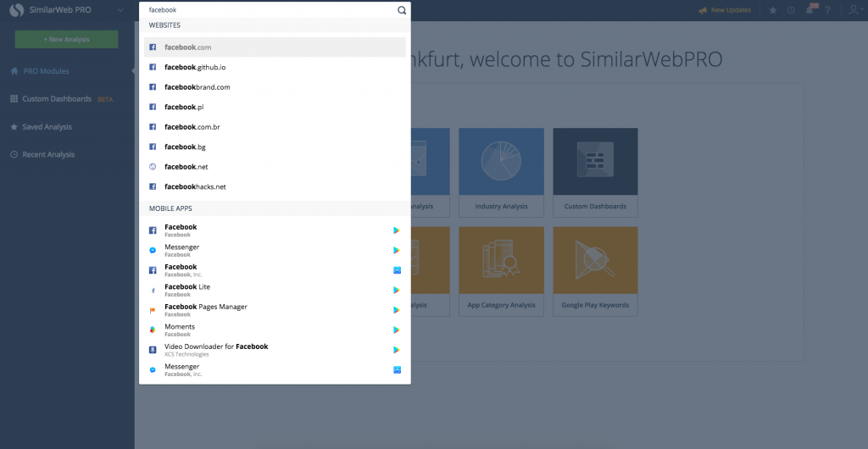
Task: Open New Updates announcements
Action: 725,10
